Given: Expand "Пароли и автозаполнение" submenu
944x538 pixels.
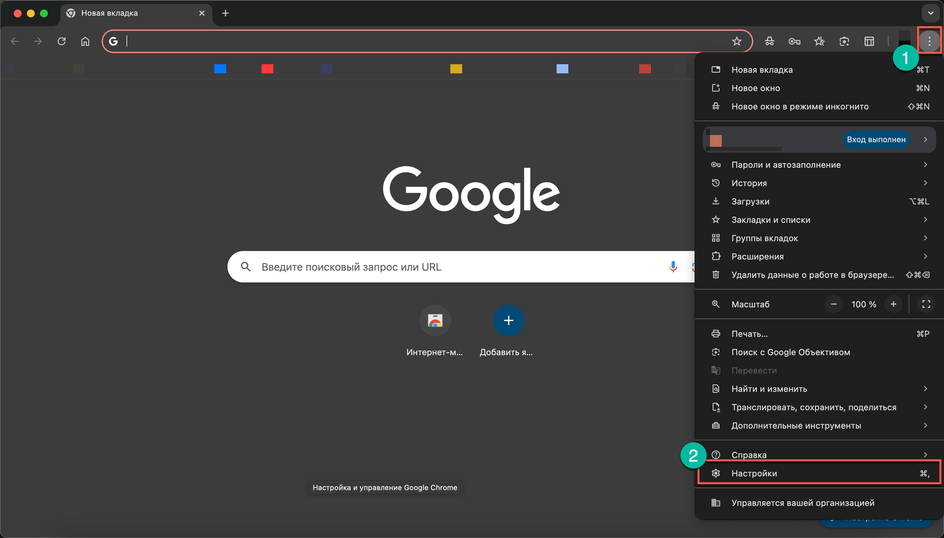Looking at the screenshot, I should 819,165.
